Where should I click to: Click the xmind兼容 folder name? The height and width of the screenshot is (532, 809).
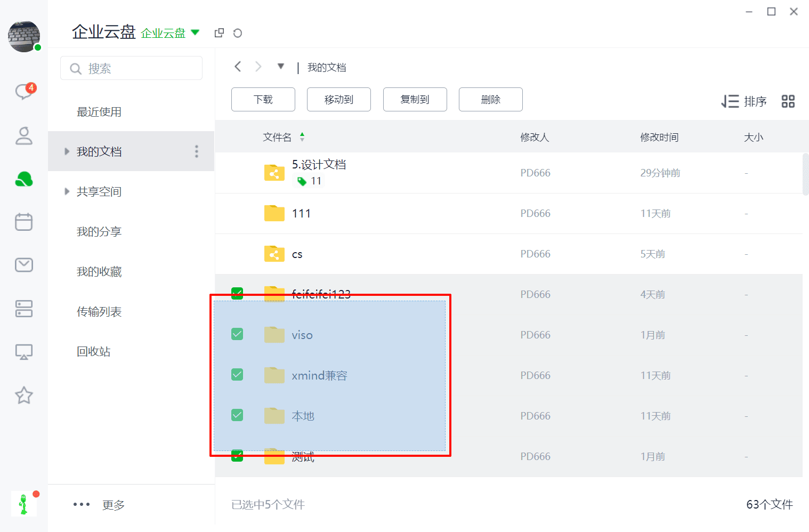coord(319,375)
